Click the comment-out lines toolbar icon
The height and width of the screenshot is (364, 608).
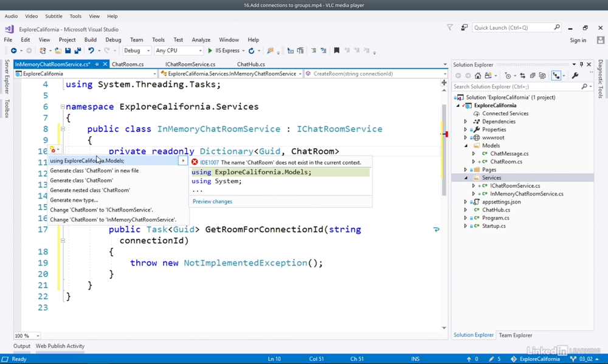coord(314,50)
